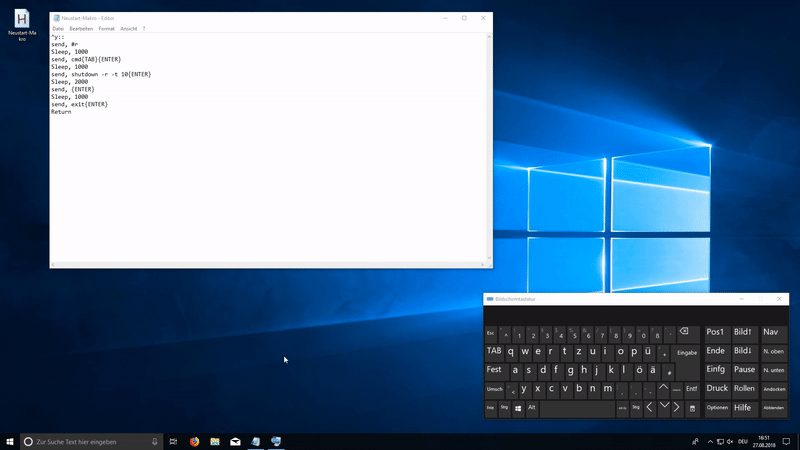Toggle the Rollen scroll lock key
The image size is (800, 450).
point(744,389)
